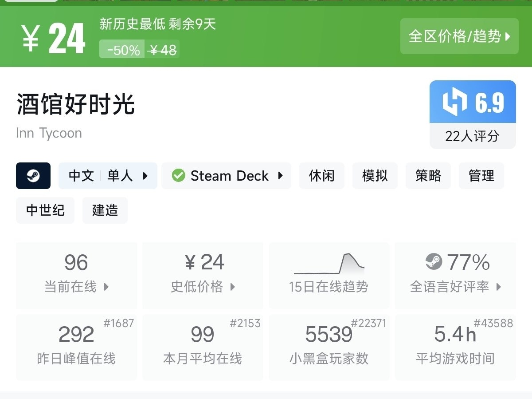Tap the Xiaoheihe score logo icon
Image resolution: width=532 pixels, height=399 pixels.
454,102
